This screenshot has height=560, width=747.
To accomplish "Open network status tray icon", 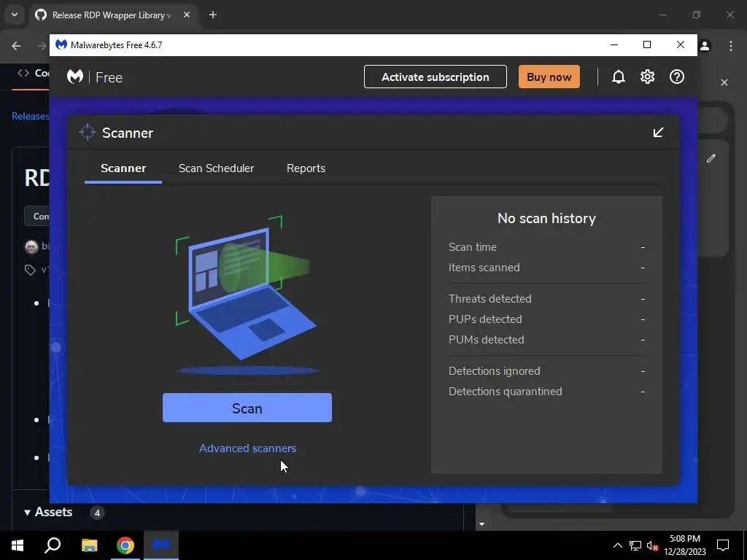I will (635, 545).
